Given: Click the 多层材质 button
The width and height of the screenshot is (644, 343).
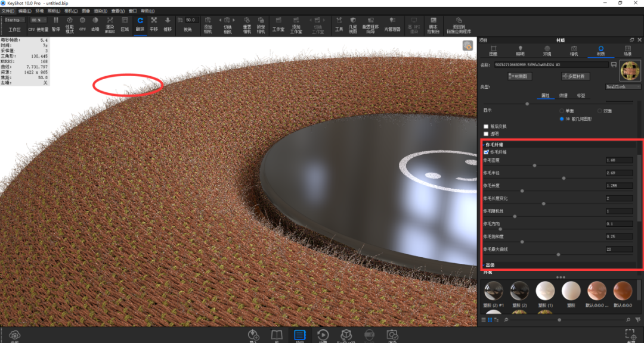Looking at the screenshot, I should (576, 76).
